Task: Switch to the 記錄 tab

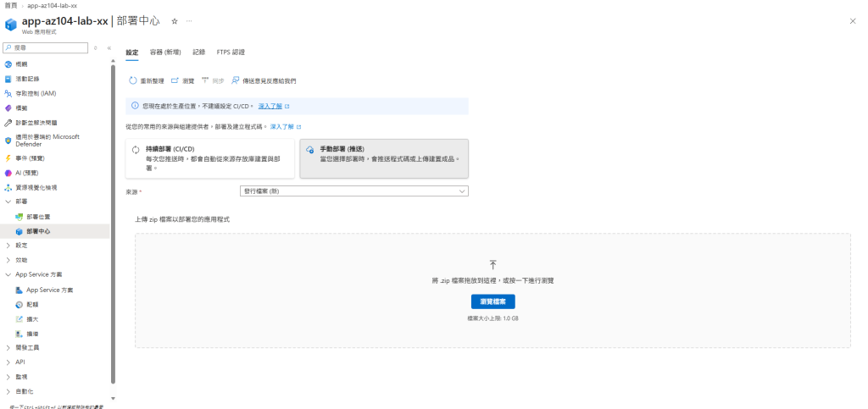Action: pyautogui.click(x=198, y=53)
